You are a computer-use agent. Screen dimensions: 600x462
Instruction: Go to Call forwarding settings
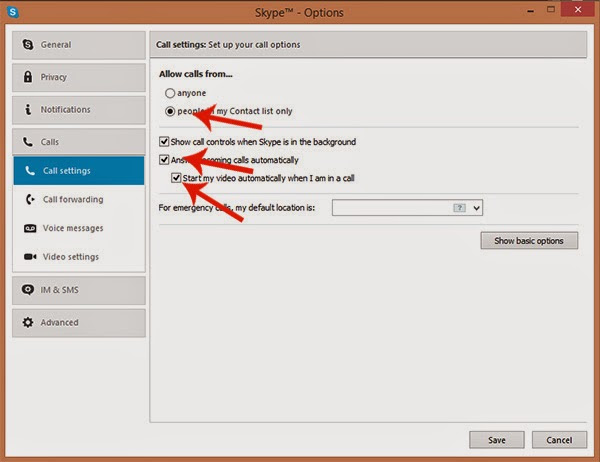[x=79, y=199]
